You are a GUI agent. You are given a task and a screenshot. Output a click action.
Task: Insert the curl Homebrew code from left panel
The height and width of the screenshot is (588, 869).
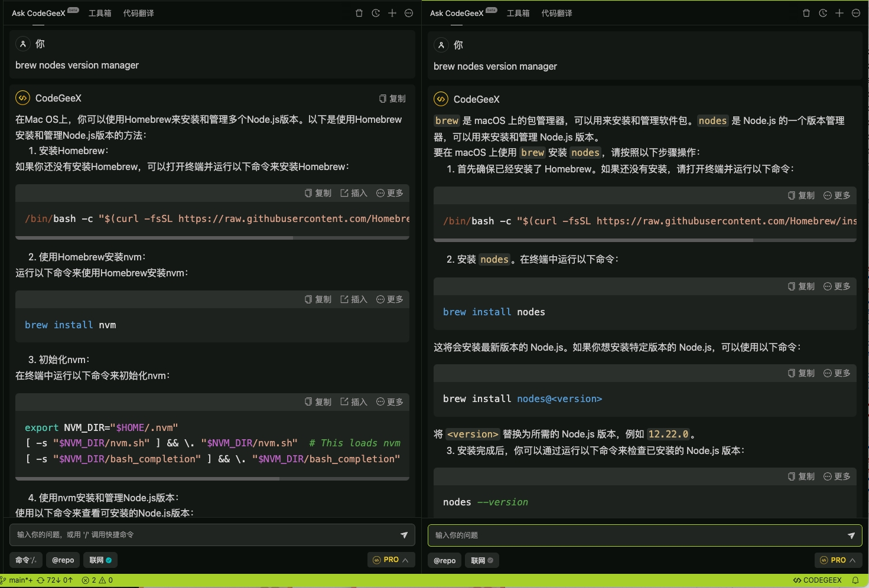(354, 193)
